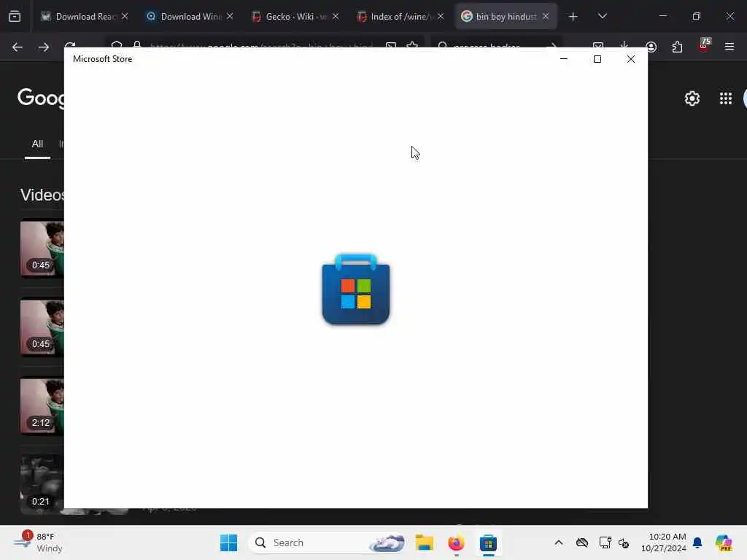Open the Windows Start menu

pyautogui.click(x=228, y=542)
